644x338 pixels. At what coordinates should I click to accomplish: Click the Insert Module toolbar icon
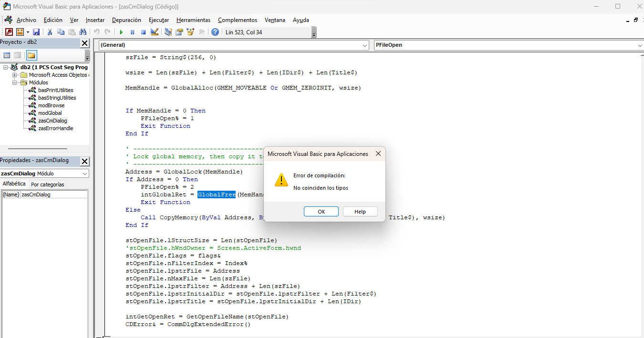pos(20,32)
